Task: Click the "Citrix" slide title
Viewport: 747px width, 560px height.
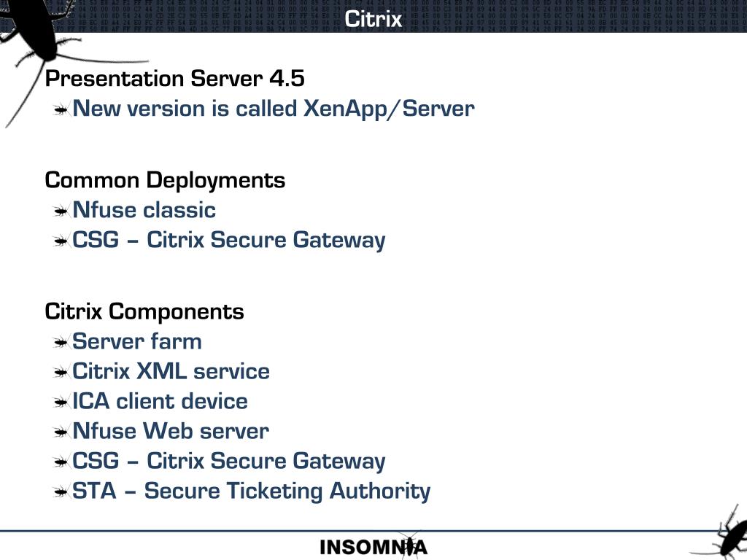Action: [x=373, y=19]
